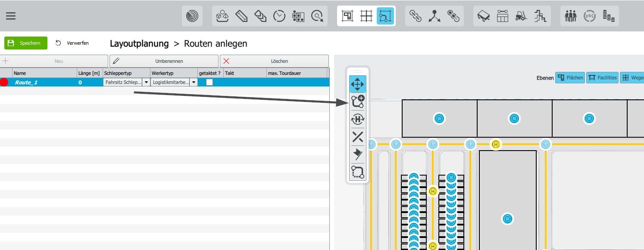Image resolution: width=644 pixels, height=250 pixels.
Task: Select the dashed route path tool
Action: [x=357, y=172]
